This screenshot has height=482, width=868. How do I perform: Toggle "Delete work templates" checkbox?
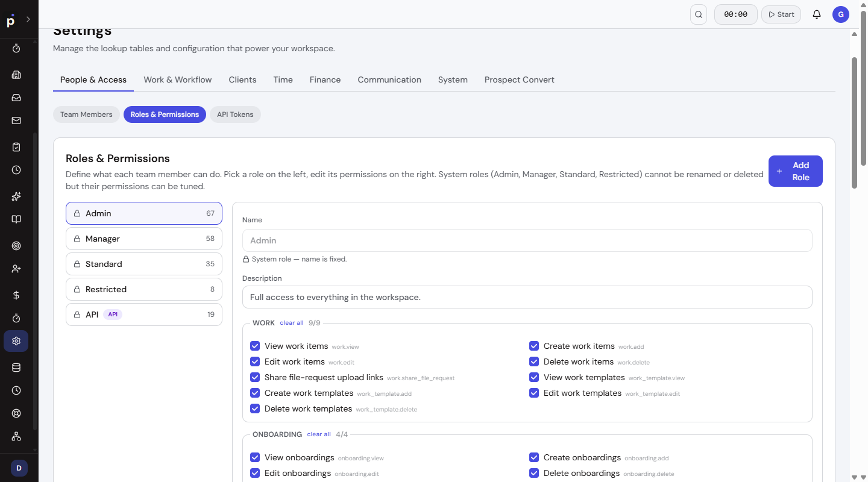tap(255, 408)
